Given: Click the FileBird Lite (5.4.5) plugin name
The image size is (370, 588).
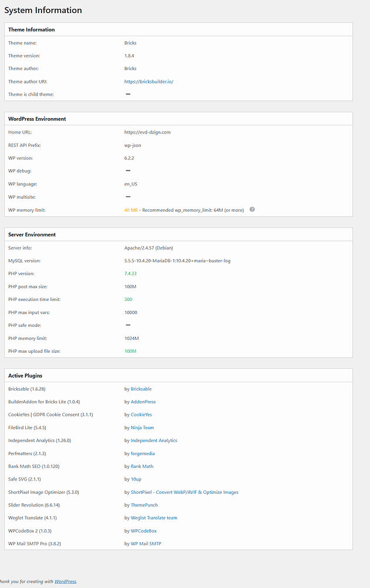Looking at the screenshot, I should (x=27, y=427).
